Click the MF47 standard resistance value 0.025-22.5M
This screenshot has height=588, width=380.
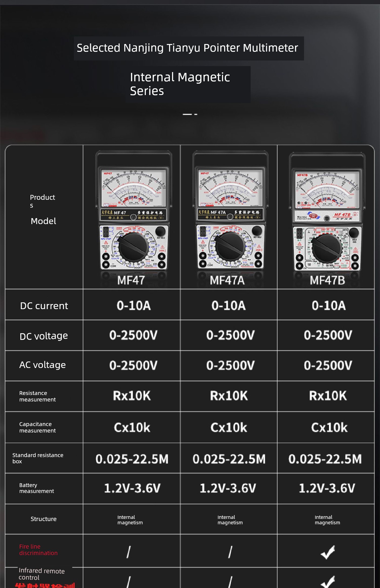point(132,459)
